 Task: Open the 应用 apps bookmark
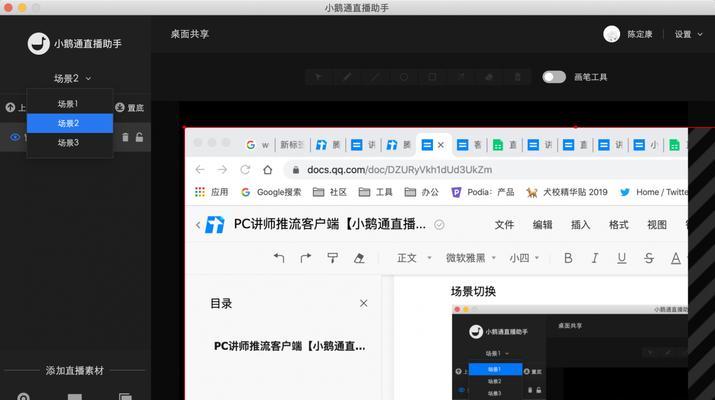coord(212,192)
